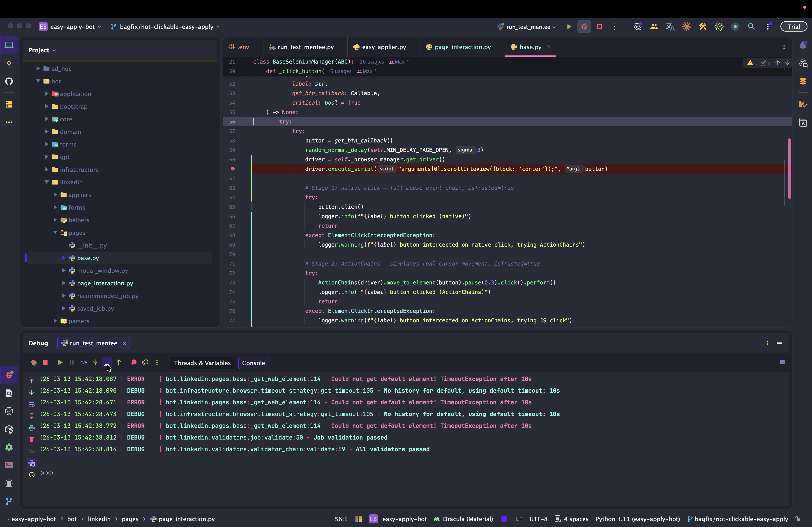
Task: Switch to Threads & Variables tab
Action: pos(202,363)
